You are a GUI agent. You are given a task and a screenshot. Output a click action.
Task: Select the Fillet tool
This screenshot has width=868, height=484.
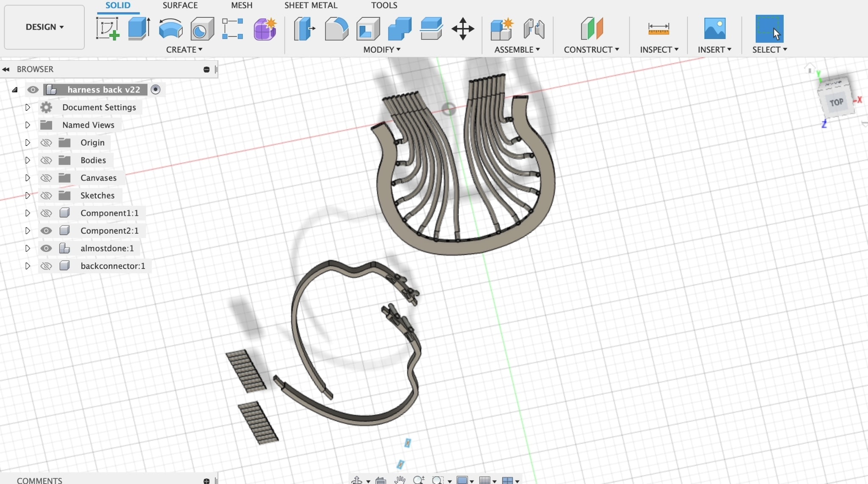(x=337, y=29)
